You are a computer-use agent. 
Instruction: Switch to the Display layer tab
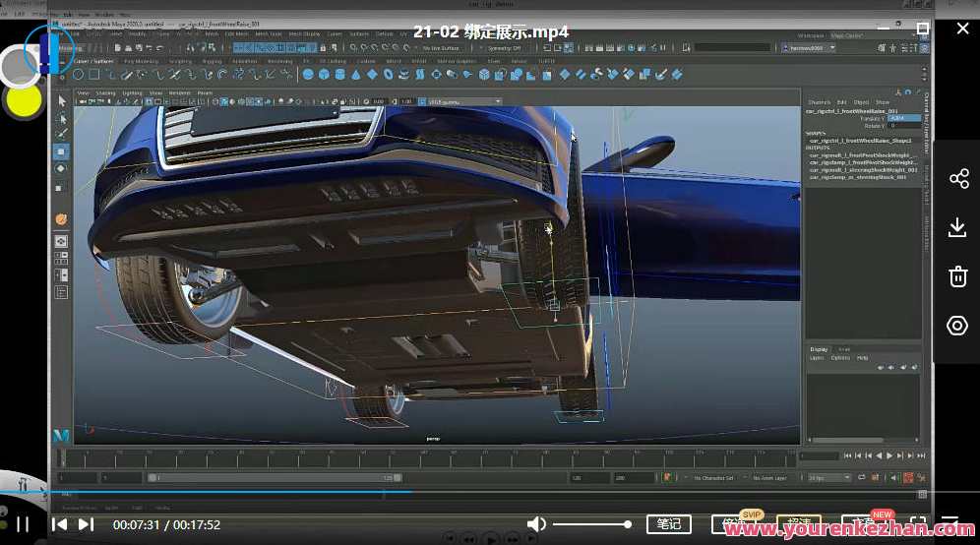(819, 349)
